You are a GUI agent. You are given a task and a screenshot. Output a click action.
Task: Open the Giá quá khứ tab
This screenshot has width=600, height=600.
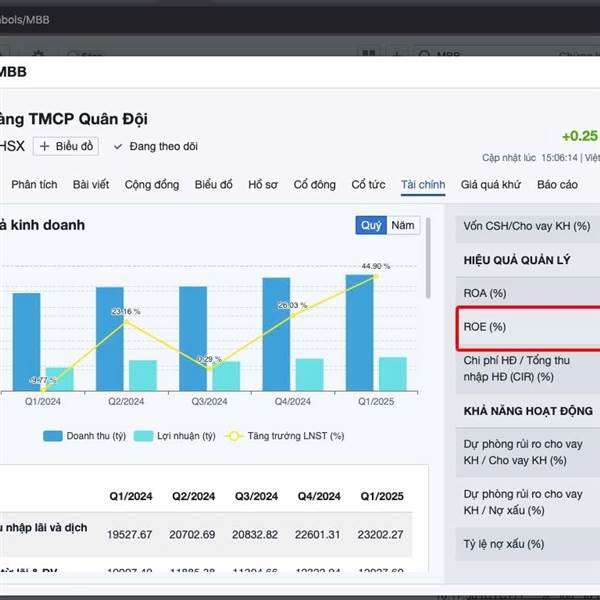tap(491, 184)
